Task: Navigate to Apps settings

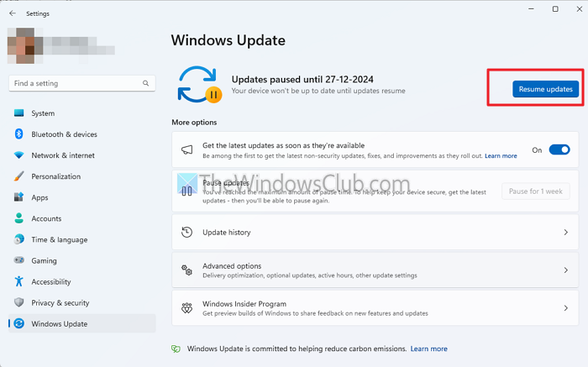Action: [81, 197]
